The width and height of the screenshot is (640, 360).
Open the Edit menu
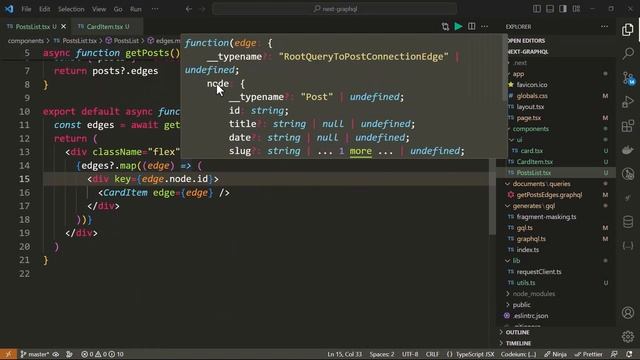[x=44, y=9]
